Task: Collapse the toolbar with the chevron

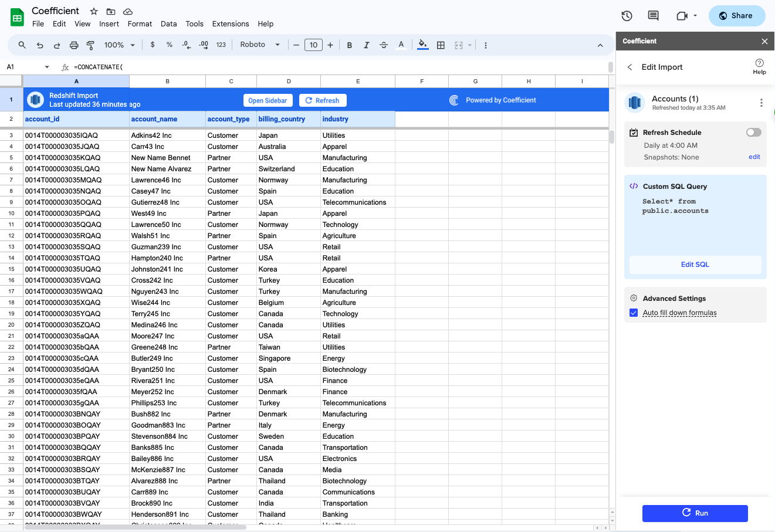Action: click(x=600, y=45)
